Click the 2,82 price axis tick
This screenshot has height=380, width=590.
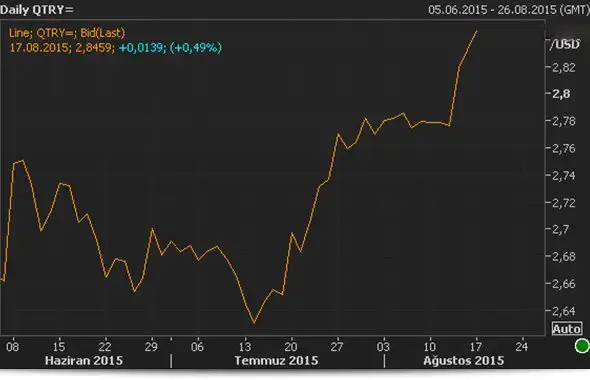pyautogui.click(x=564, y=67)
